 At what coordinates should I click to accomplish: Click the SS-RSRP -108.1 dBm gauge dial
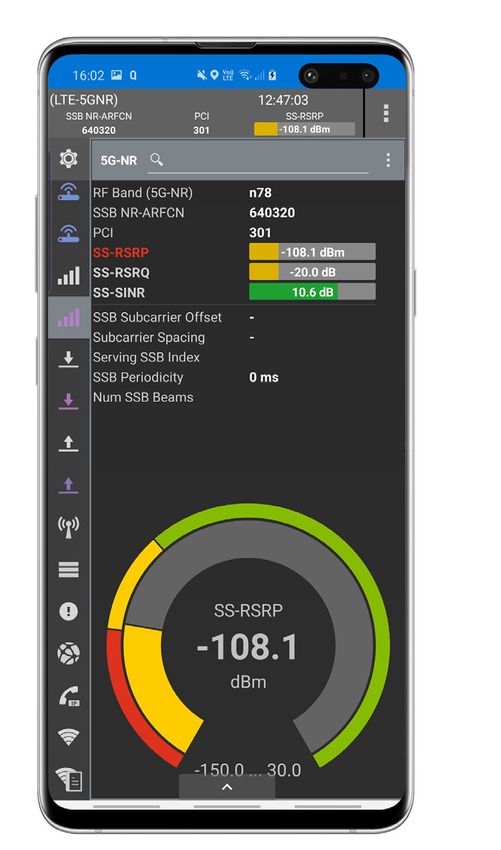(248, 635)
